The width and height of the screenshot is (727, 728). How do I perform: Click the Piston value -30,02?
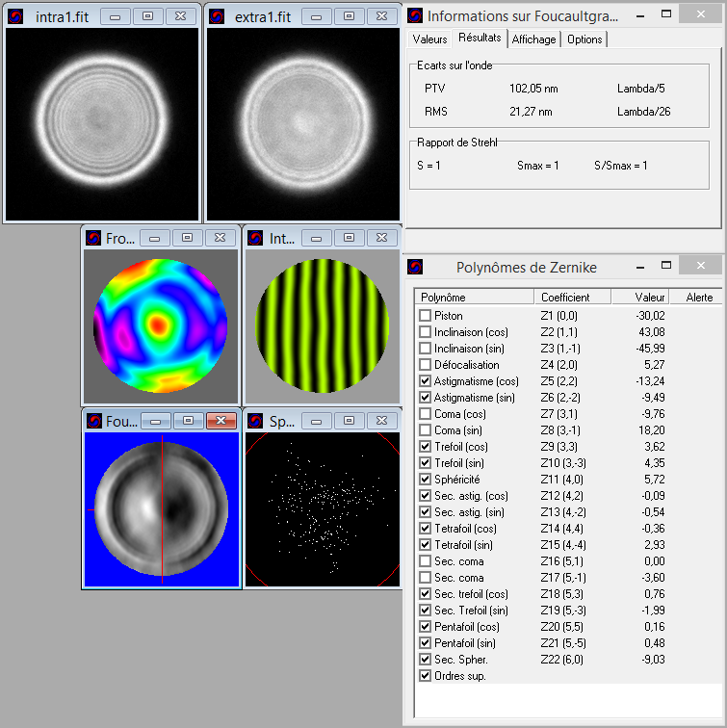pos(650,316)
